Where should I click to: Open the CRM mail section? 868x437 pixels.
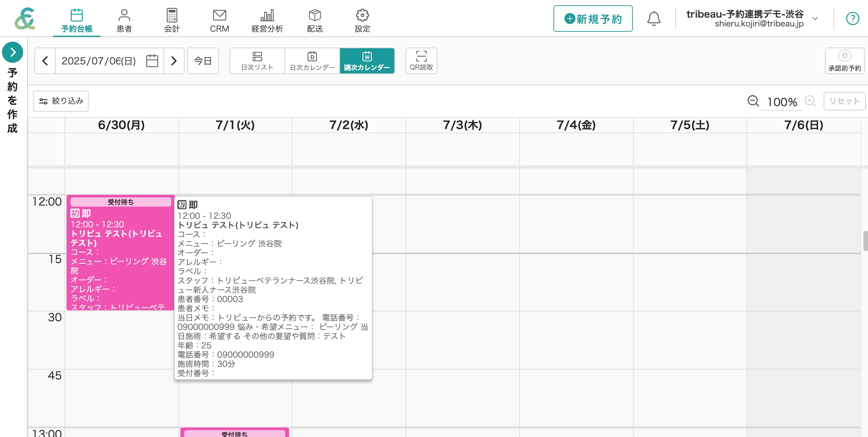pyautogui.click(x=219, y=20)
